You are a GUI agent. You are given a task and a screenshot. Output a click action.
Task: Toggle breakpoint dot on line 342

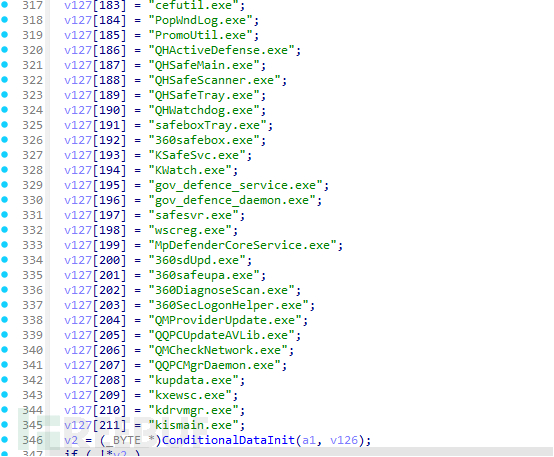5,380
